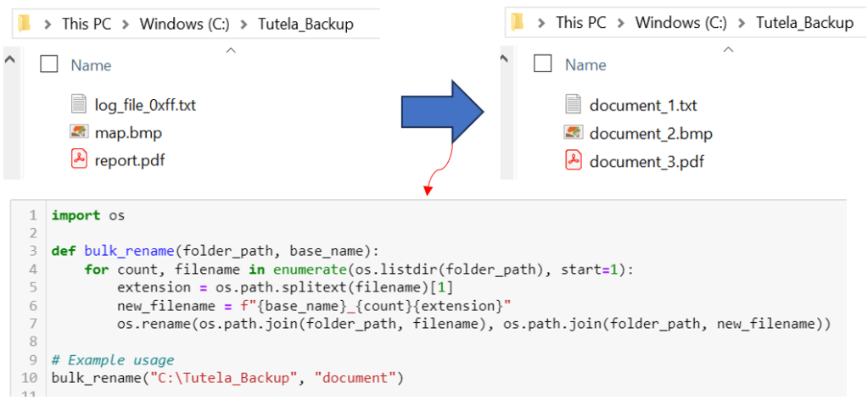Screen dimensions: 868x400
Task: Expand the chevron after This PC above document_1.txt
Action: point(621,23)
